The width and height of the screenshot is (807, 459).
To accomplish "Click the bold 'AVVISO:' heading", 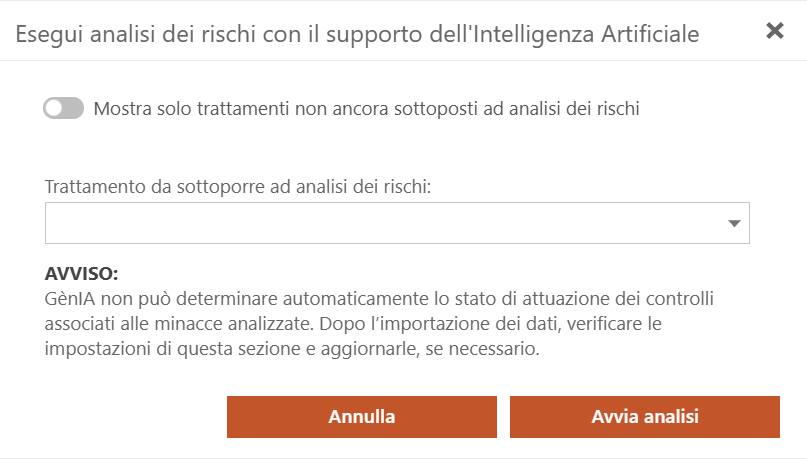I will coord(82,274).
